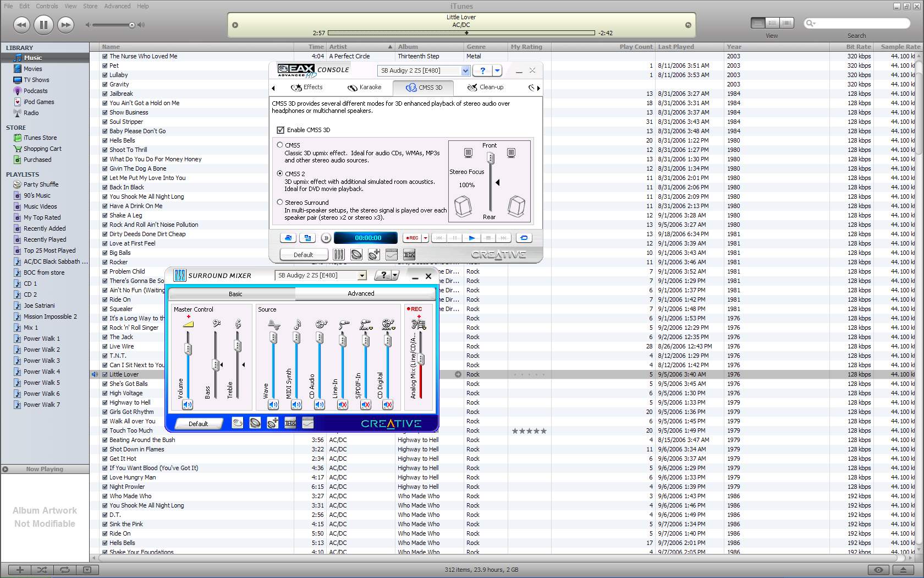Start REC in EAX Console

tap(412, 238)
